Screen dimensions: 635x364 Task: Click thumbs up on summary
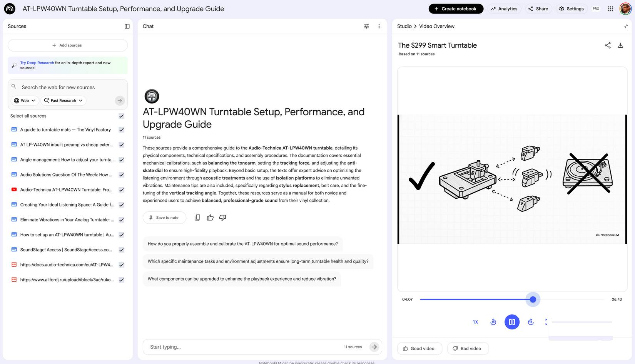point(210,218)
